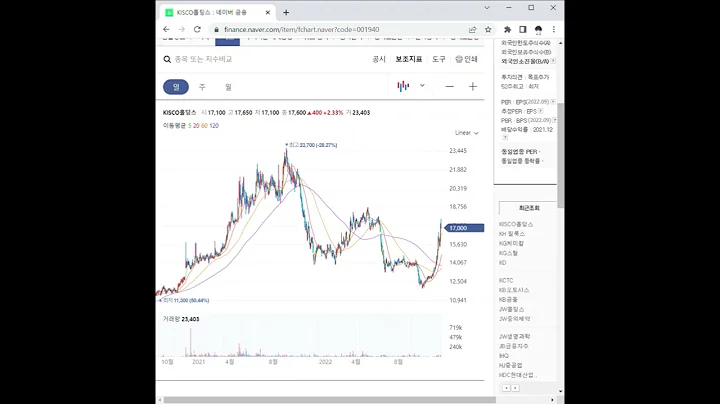Image resolution: width=720 pixels, height=404 pixels.
Task: Click the lock site info icon
Action: [x=216, y=29]
